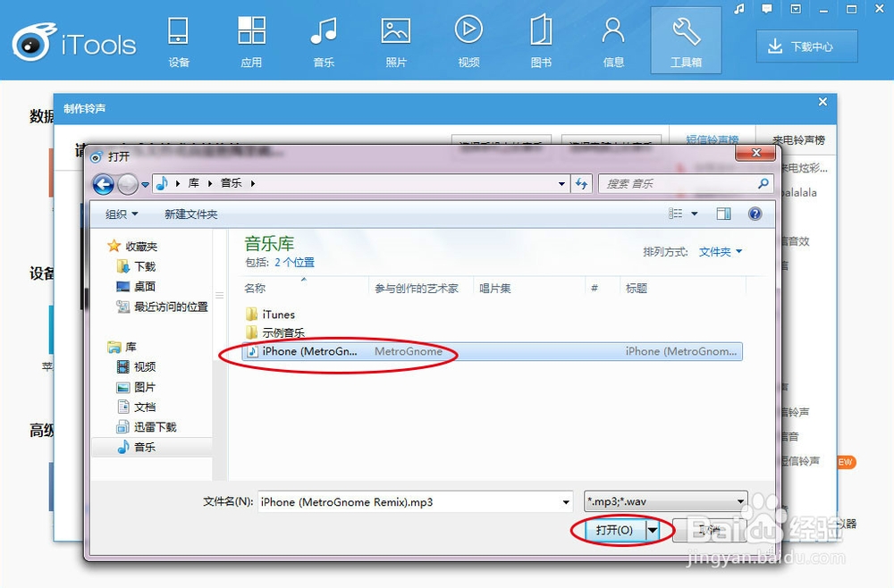Expand the arrow beside the 打开 button

(x=653, y=530)
